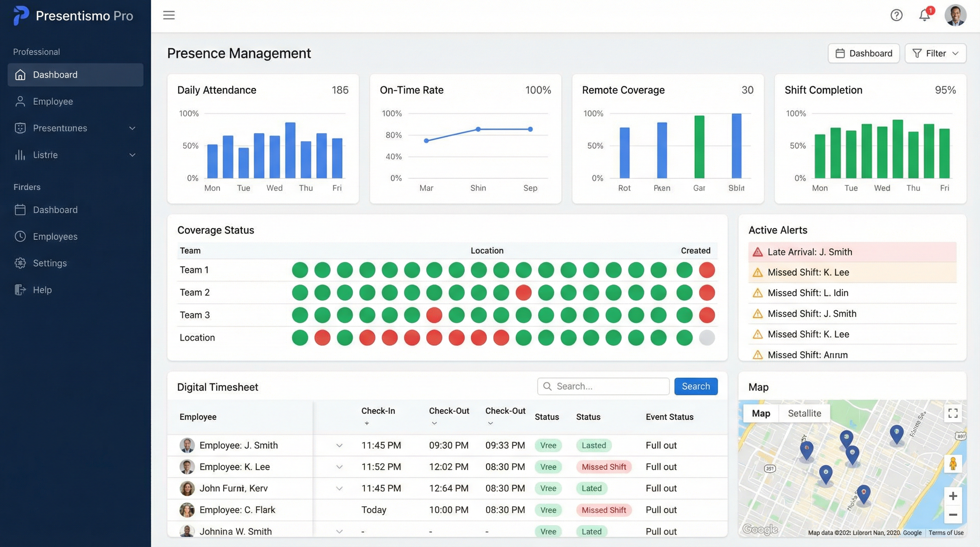Open the notifications bell
The image size is (980, 547).
(924, 15)
